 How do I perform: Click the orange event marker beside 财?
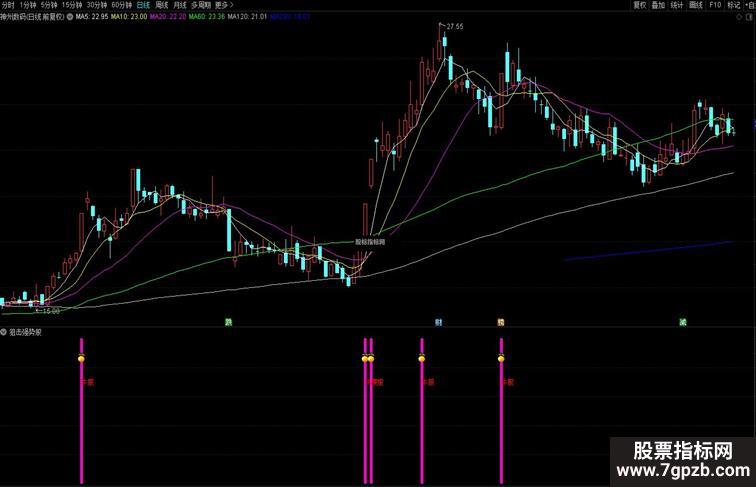click(x=500, y=322)
